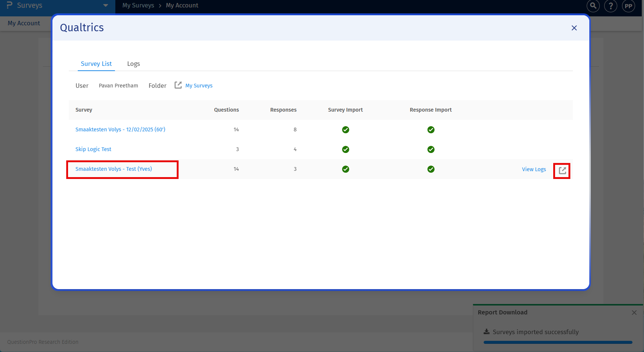The height and width of the screenshot is (352, 644).
Task: Click the Survey Import column header
Action: (x=345, y=110)
